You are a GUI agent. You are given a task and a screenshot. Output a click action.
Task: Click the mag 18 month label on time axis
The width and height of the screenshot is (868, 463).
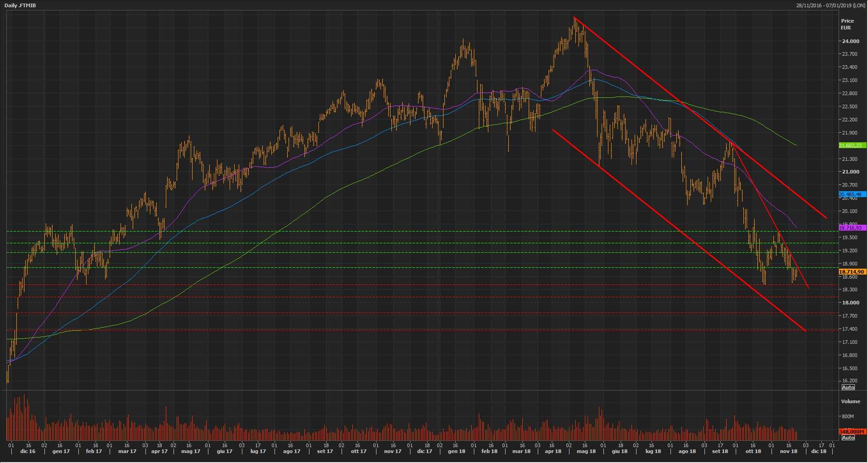point(586,451)
